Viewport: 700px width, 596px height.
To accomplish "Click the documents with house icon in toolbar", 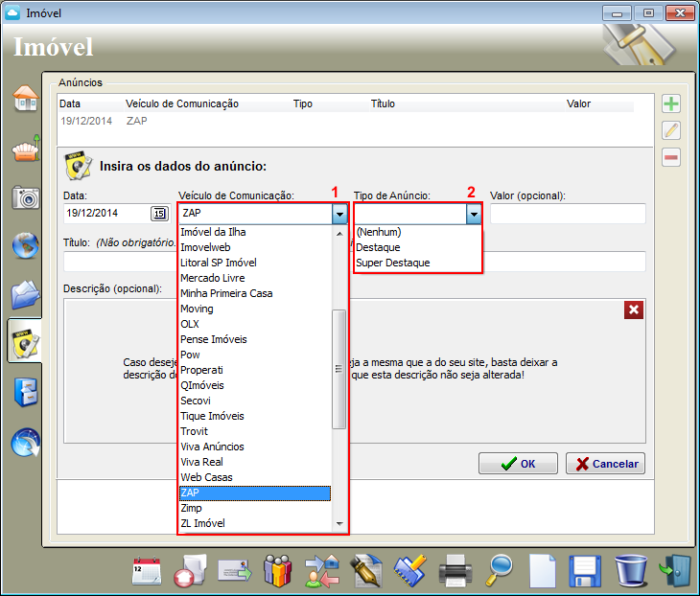I will coord(191,570).
